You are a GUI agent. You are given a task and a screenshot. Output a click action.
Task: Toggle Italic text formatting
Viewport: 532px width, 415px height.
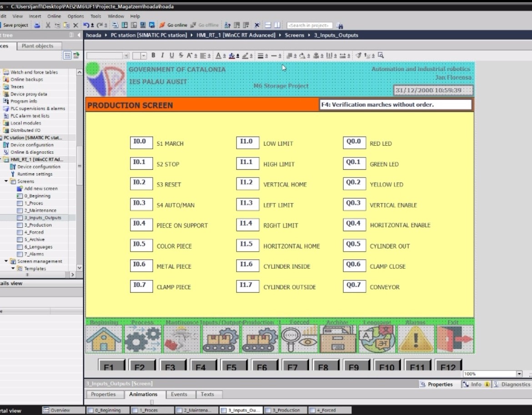[162, 56]
